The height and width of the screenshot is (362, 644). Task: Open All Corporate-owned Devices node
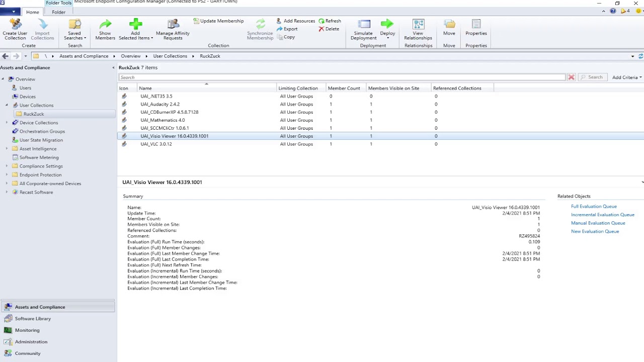coord(50,184)
